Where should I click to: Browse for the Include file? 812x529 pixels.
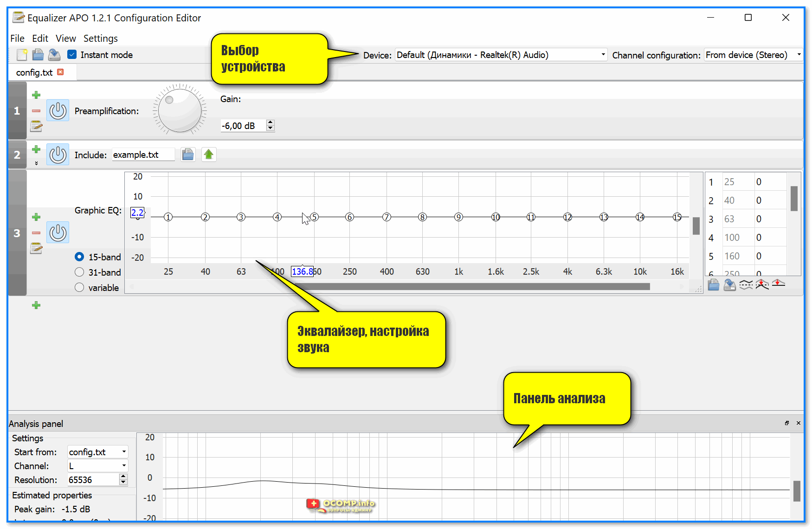point(188,155)
